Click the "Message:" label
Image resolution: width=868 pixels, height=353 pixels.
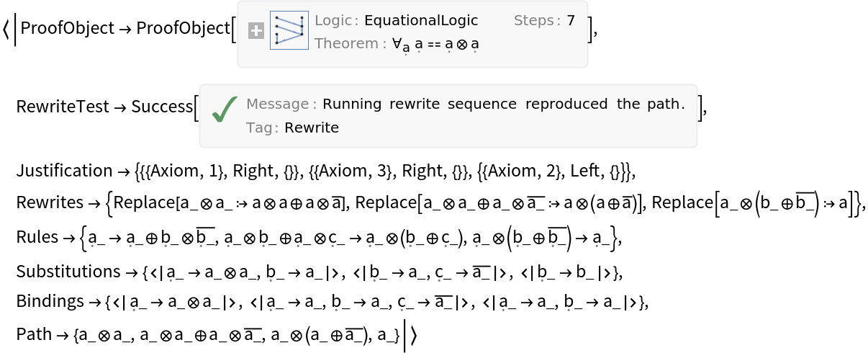[x=281, y=104]
